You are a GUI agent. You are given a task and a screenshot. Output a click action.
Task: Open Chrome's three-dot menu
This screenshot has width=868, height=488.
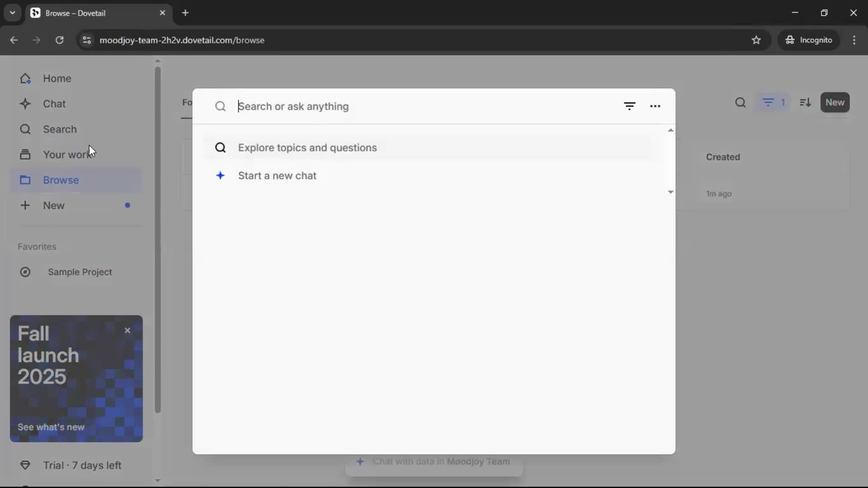[854, 40]
